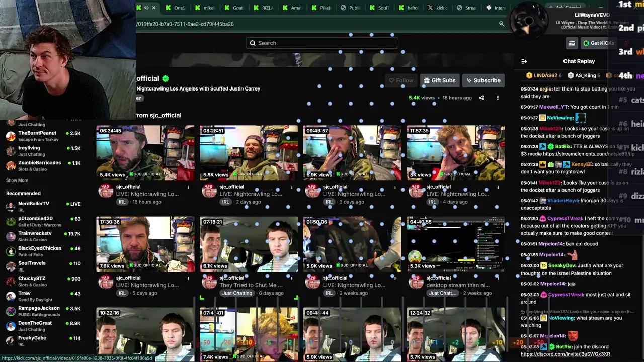Open ChuckyBTZ avatar in Recommended
This screenshot has height=362, width=644.
pos(11,281)
